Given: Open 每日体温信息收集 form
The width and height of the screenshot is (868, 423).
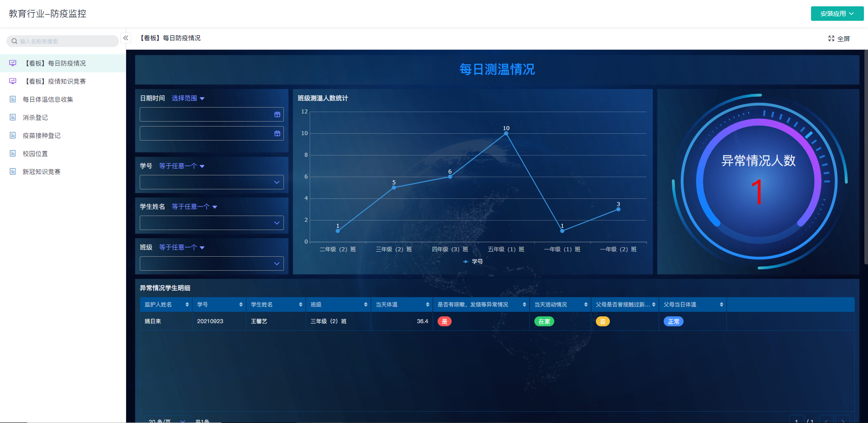Looking at the screenshot, I should [x=63, y=99].
